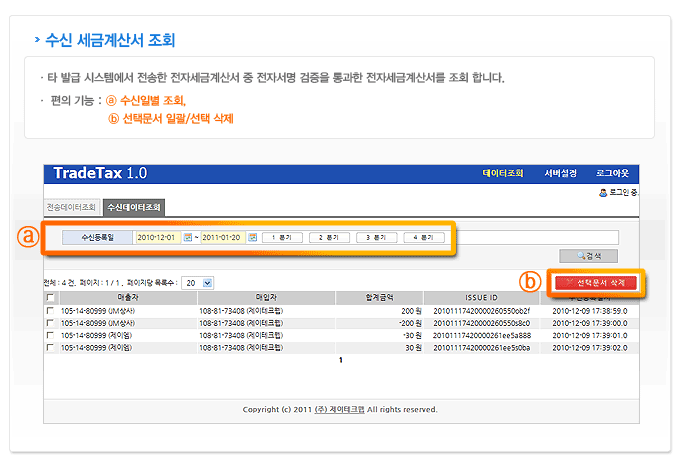Click ISSUE ID 20101117420000261ee5s0ba
The height and width of the screenshot is (466, 680).
point(481,348)
